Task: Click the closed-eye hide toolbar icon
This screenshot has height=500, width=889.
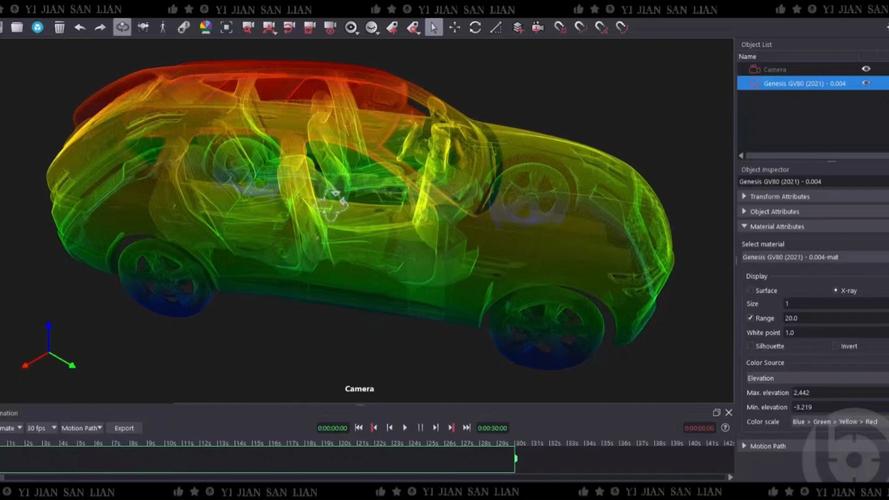Action: point(372,27)
